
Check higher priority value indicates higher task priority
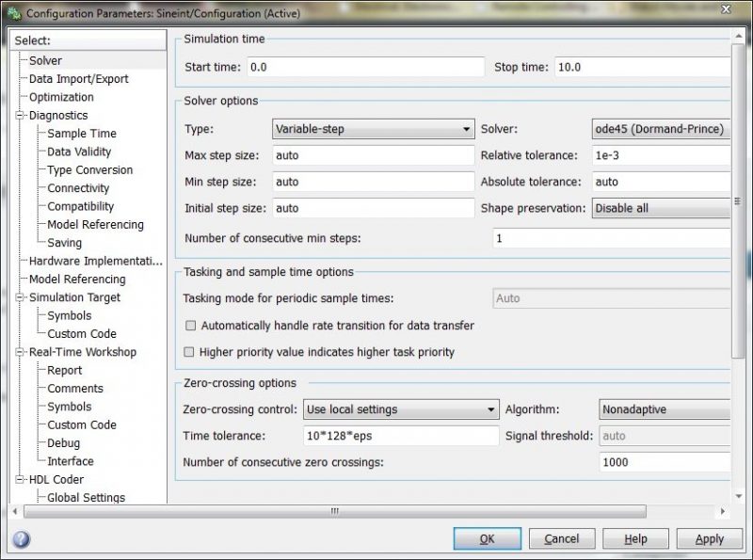click(191, 351)
